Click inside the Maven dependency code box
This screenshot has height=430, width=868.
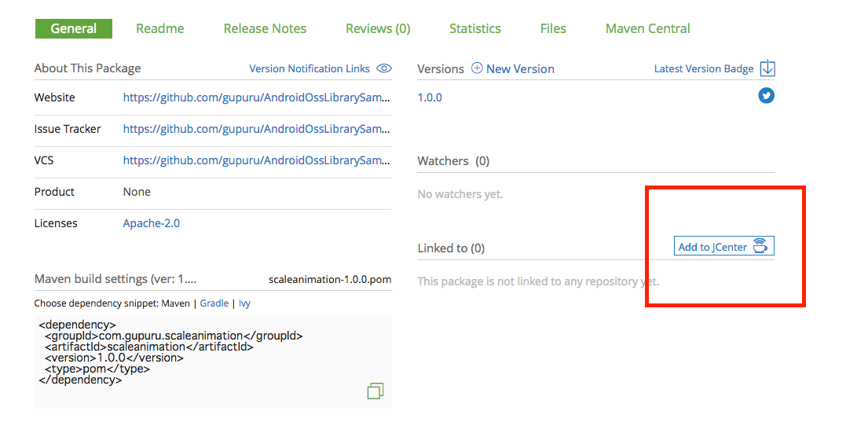tap(213, 362)
